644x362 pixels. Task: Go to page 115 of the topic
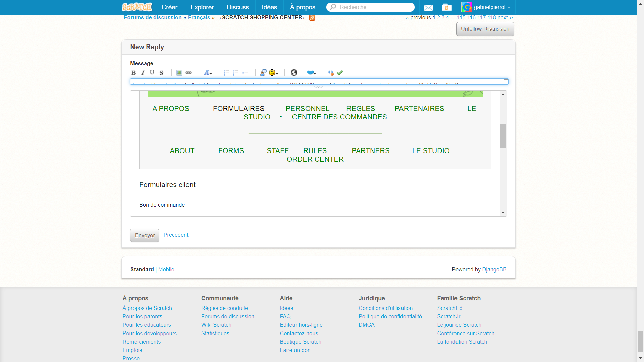coord(461,17)
